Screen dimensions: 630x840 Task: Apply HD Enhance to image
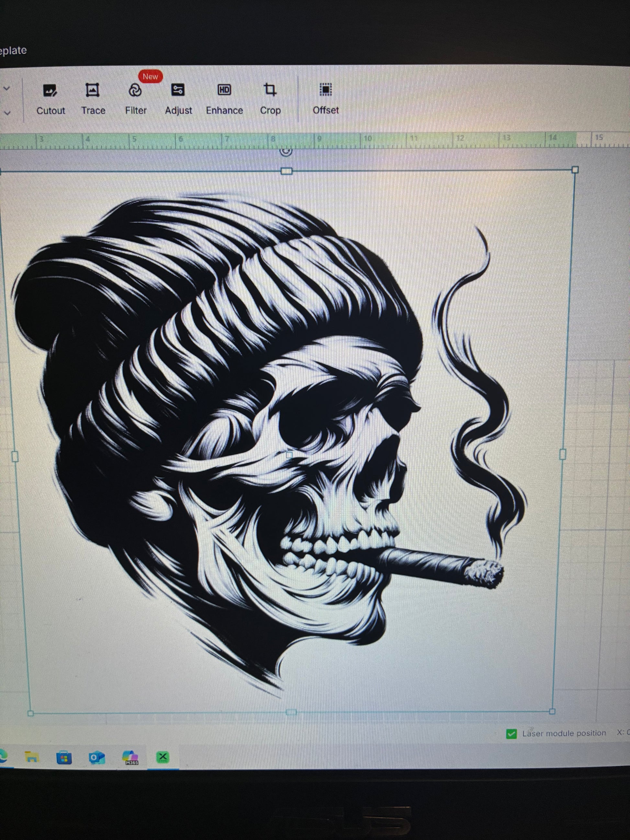coord(224,99)
